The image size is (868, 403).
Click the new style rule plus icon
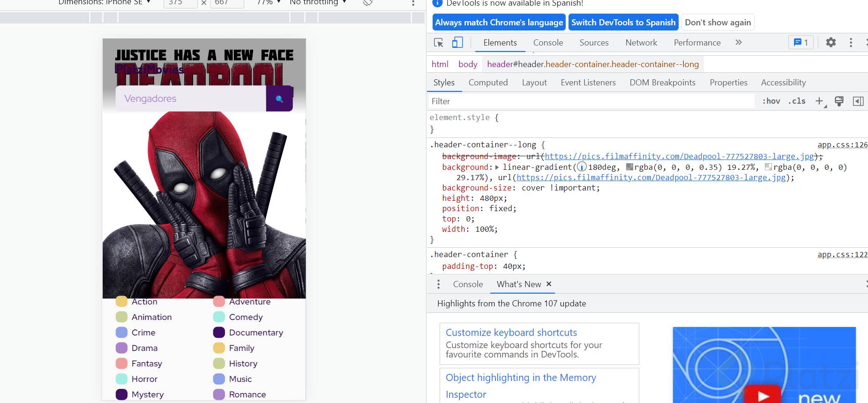tap(820, 101)
